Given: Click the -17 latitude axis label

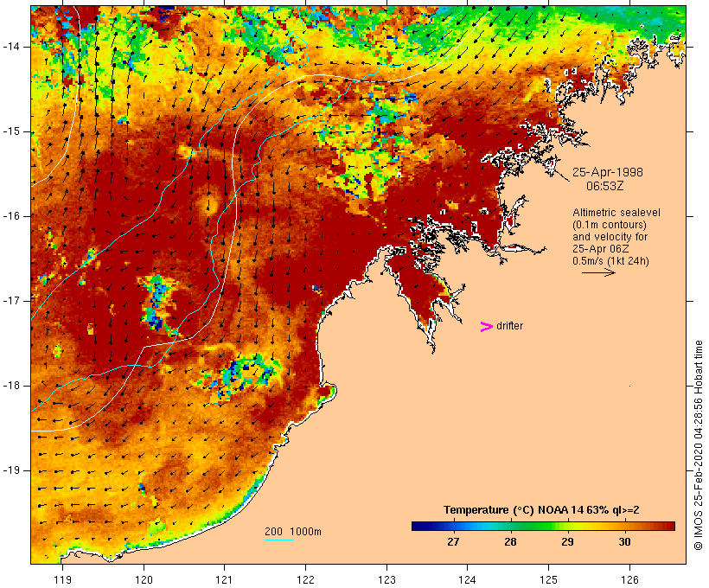Looking at the screenshot, I should coord(11,301).
